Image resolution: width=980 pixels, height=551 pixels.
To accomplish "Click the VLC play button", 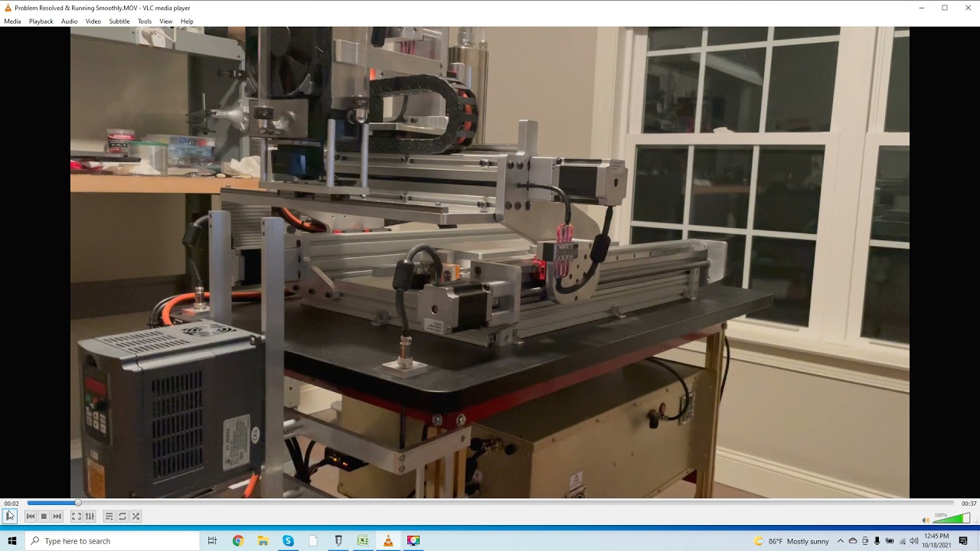I will pos(10,516).
